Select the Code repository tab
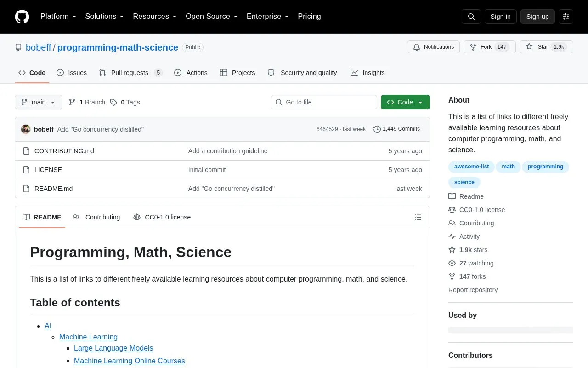Image resolution: width=588 pixels, height=368 pixels. coord(32,73)
